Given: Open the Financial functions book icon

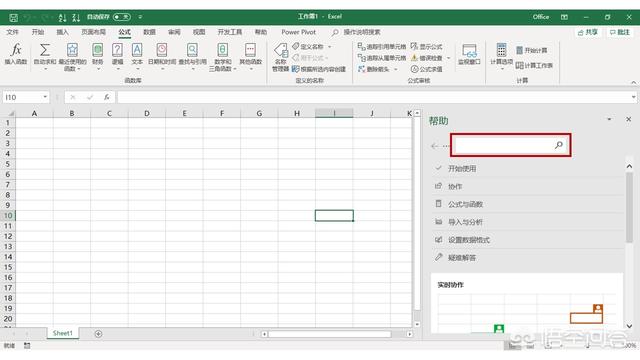Looking at the screenshot, I should (x=98, y=50).
